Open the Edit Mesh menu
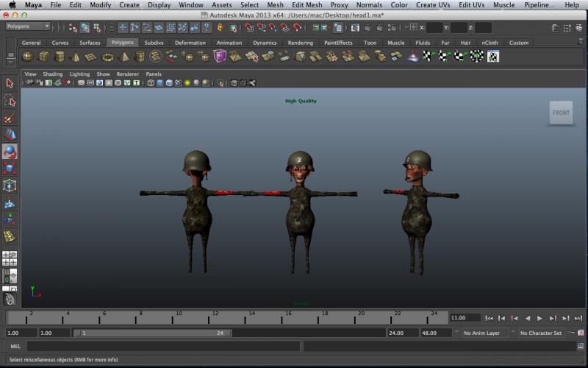The width and height of the screenshot is (588, 368). pos(306,5)
